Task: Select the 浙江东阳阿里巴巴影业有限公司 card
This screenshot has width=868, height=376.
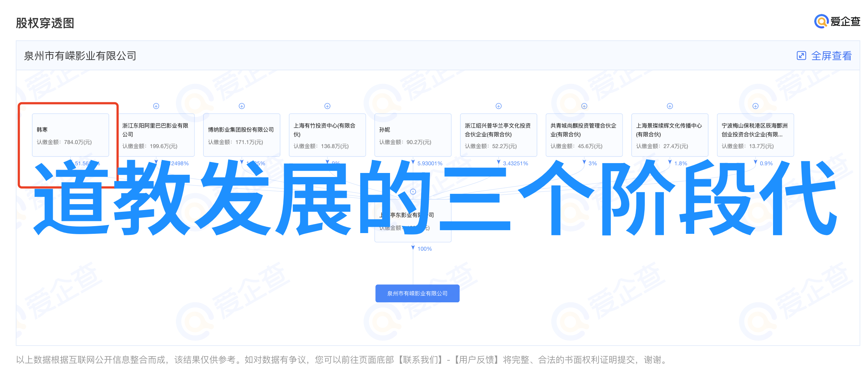Action: point(156,135)
